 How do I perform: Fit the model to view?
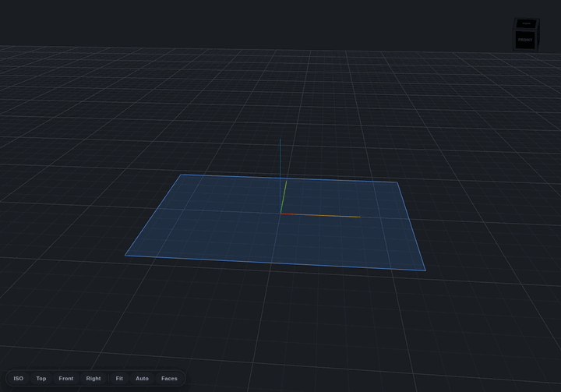tap(119, 379)
